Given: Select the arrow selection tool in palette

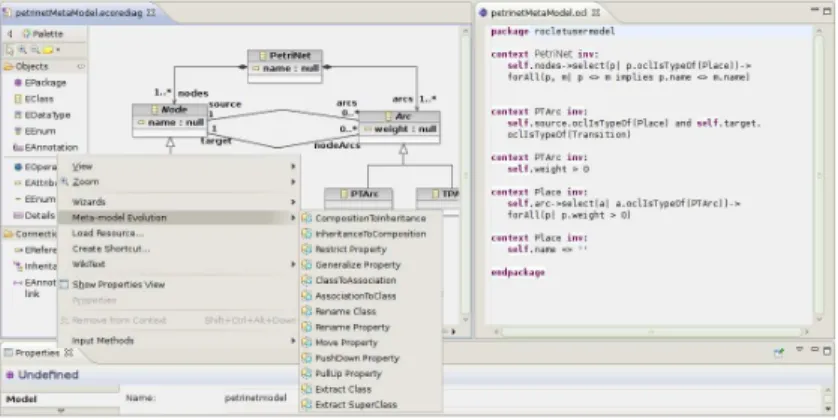Looking at the screenshot, I should (x=10, y=50).
